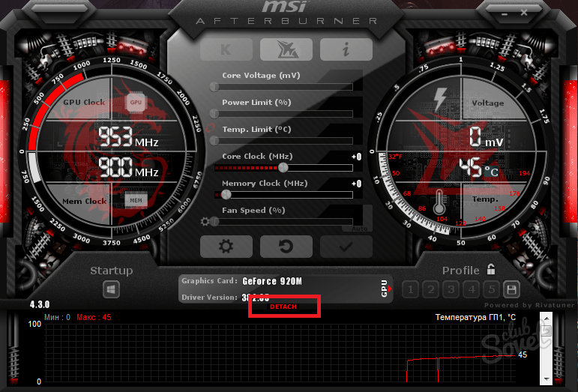
Task: Click the MEM chip icon on gauge
Action: pos(136,200)
